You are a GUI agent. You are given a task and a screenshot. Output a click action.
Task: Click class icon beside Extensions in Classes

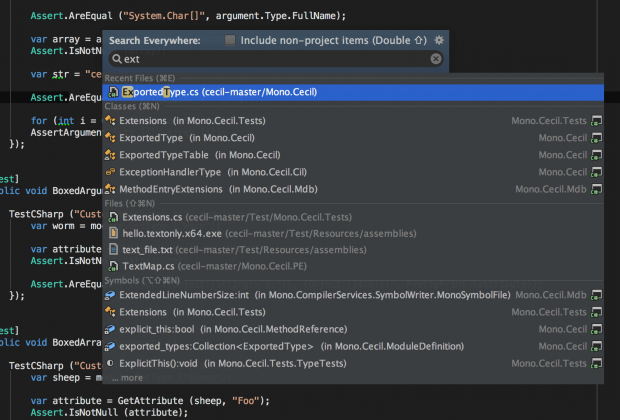[x=110, y=121]
